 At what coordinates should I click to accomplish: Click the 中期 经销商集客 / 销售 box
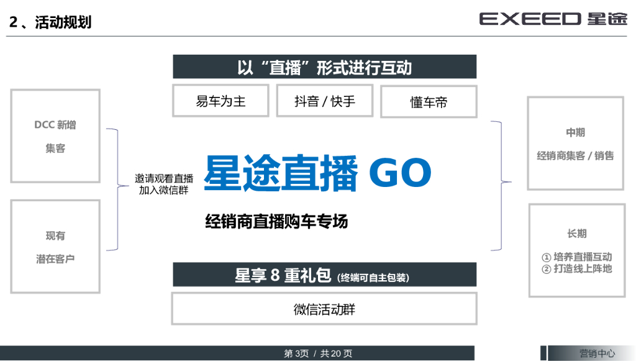click(575, 143)
